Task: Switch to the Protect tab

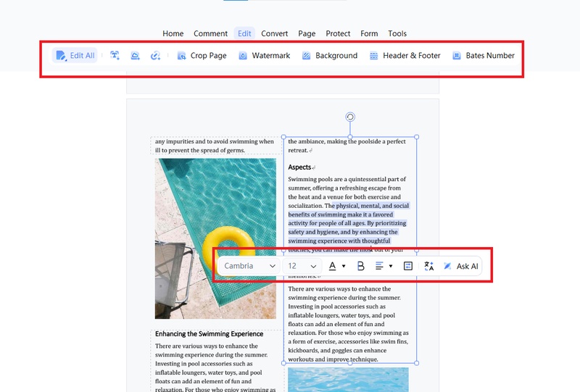Action: tap(338, 33)
